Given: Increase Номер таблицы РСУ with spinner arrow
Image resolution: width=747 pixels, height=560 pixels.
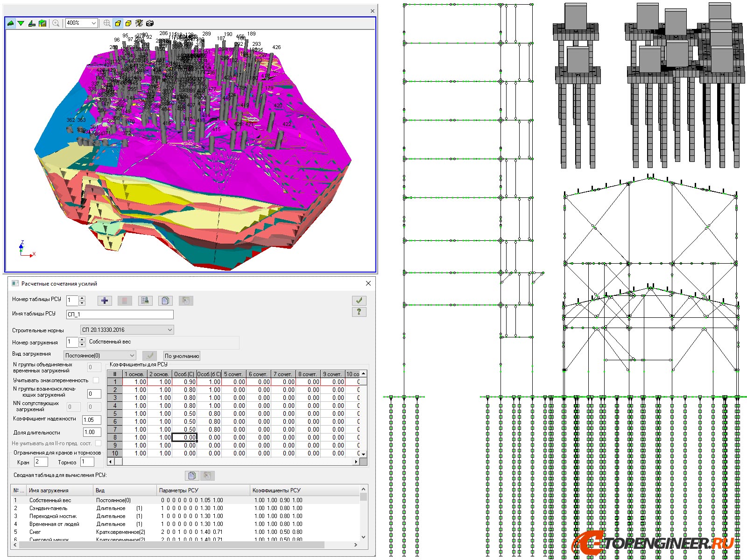Looking at the screenshot, I should pos(81,298).
